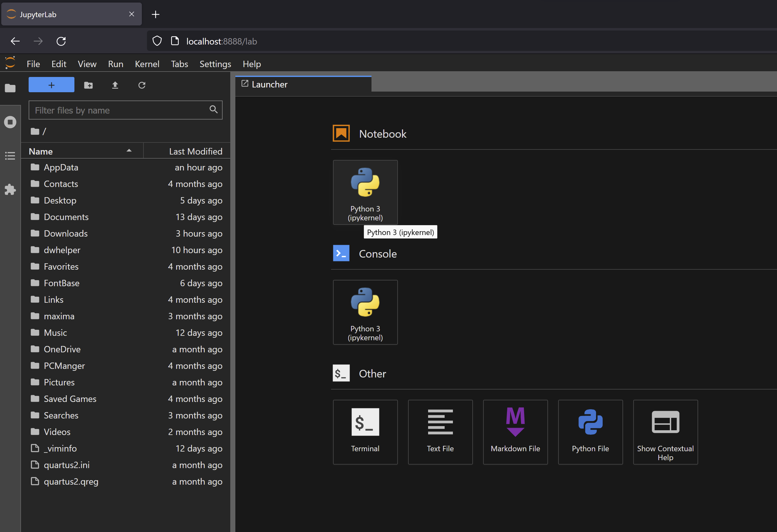The width and height of the screenshot is (777, 532).
Task: Start a new Terminal session
Action: pos(365,432)
